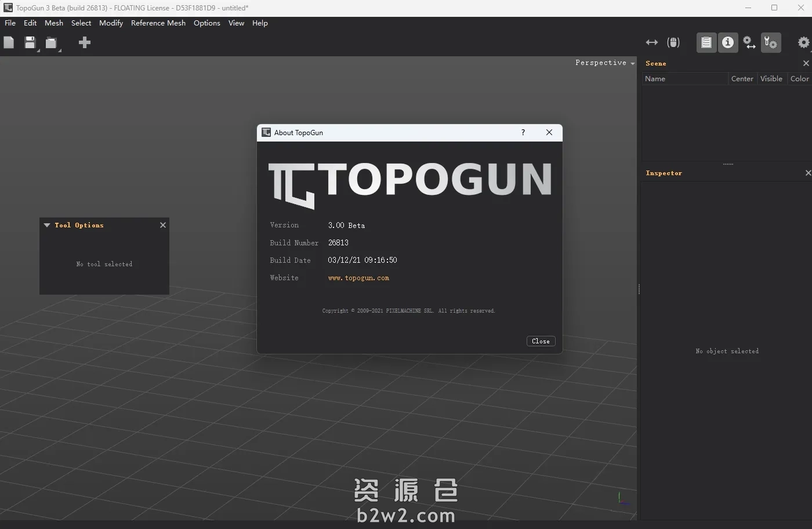Click the Visible column header in Scene

point(771,79)
